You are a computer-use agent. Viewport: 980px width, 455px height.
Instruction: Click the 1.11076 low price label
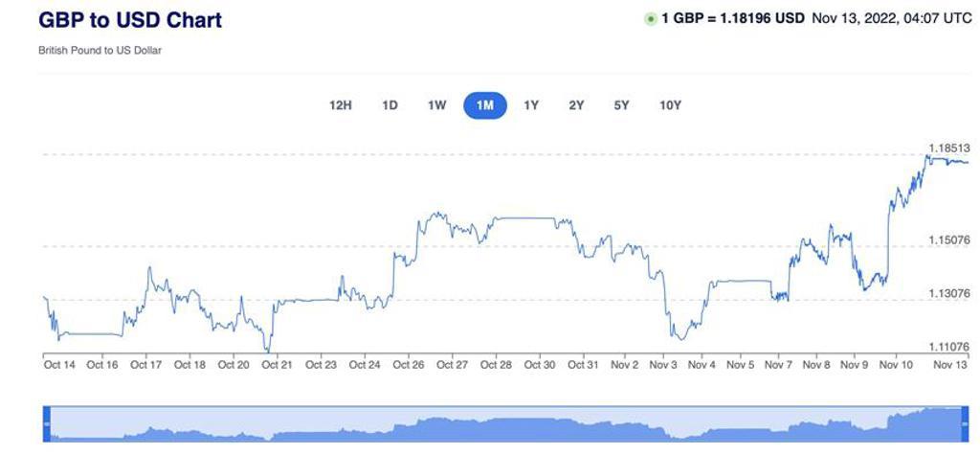(949, 347)
